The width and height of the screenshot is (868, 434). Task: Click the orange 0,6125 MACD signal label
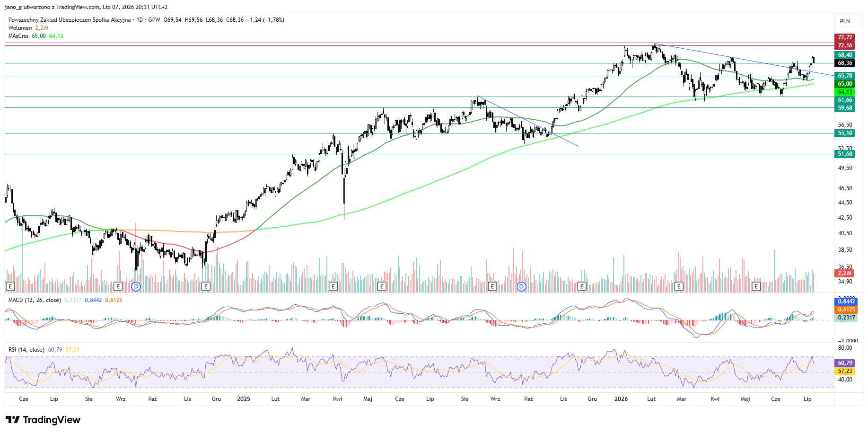point(846,310)
